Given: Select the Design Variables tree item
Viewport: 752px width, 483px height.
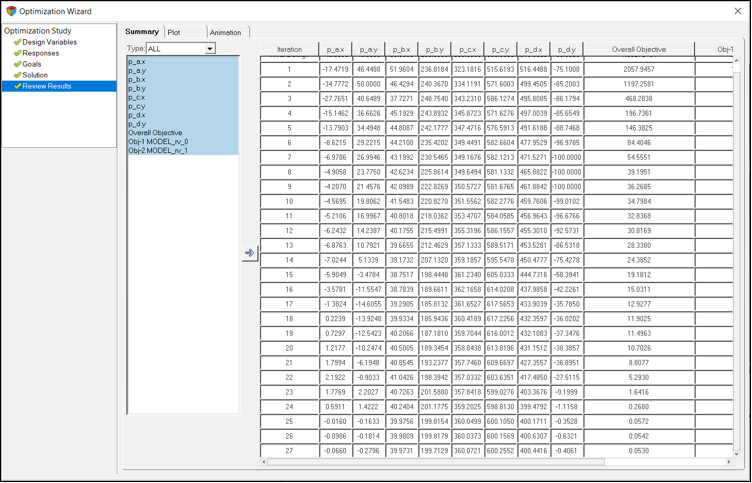Looking at the screenshot, I should (49, 42).
